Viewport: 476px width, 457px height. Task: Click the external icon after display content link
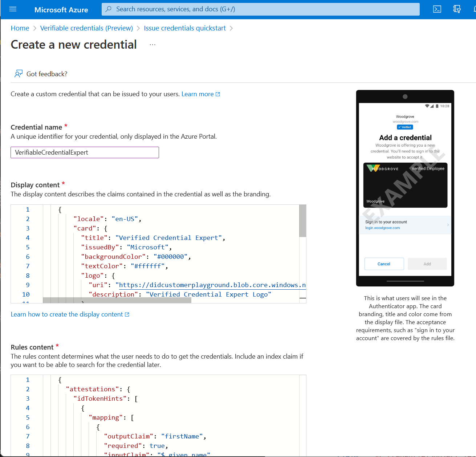click(x=127, y=315)
